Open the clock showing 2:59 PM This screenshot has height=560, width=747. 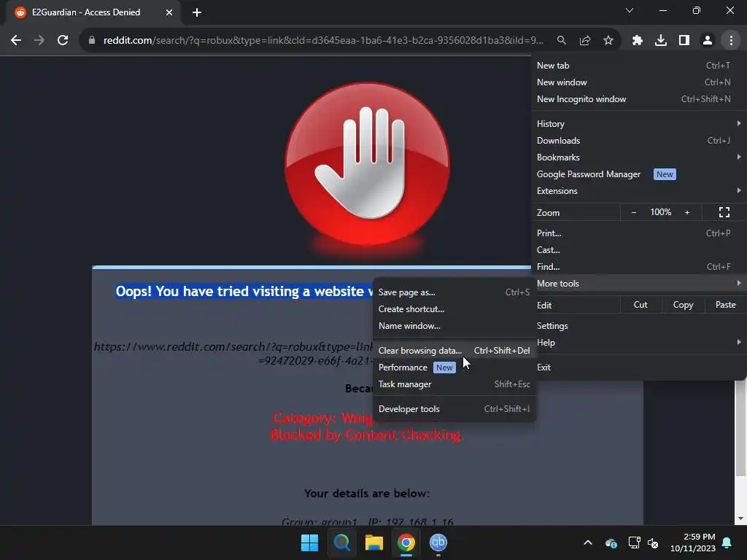point(693,542)
